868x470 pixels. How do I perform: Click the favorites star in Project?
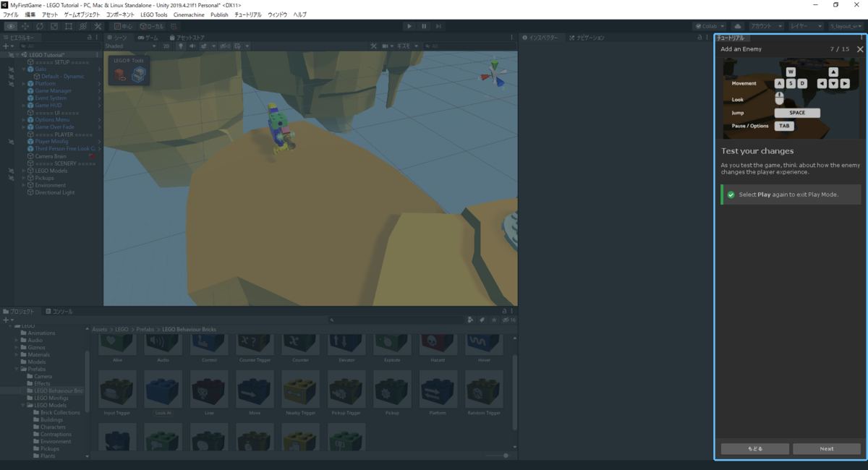[494, 320]
